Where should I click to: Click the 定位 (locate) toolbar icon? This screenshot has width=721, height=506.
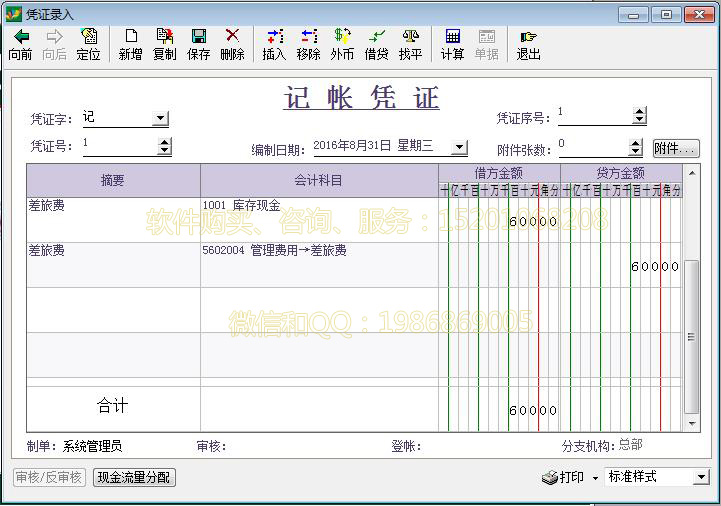[x=88, y=37]
